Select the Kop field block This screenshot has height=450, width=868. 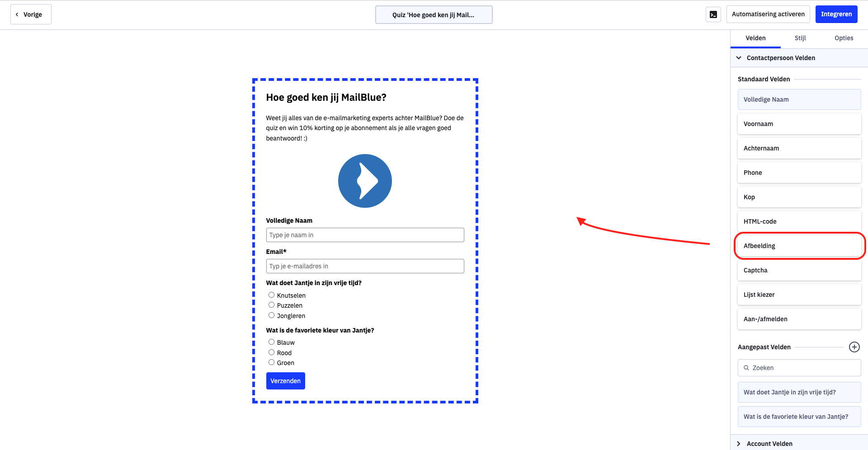(x=799, y=197)
